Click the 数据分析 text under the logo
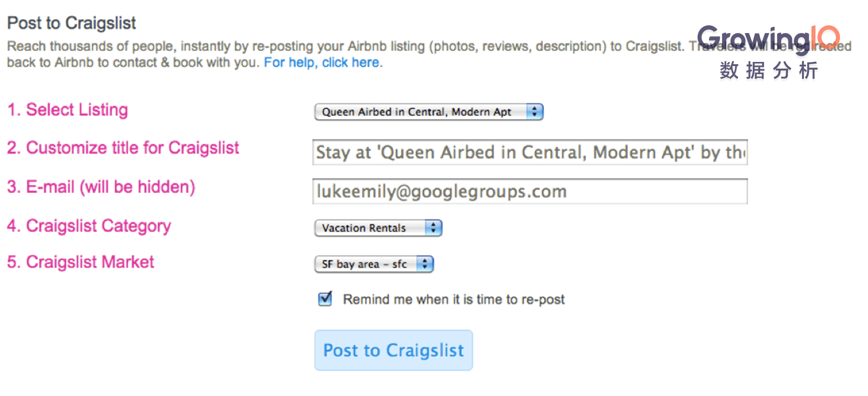 pos(769,71)
